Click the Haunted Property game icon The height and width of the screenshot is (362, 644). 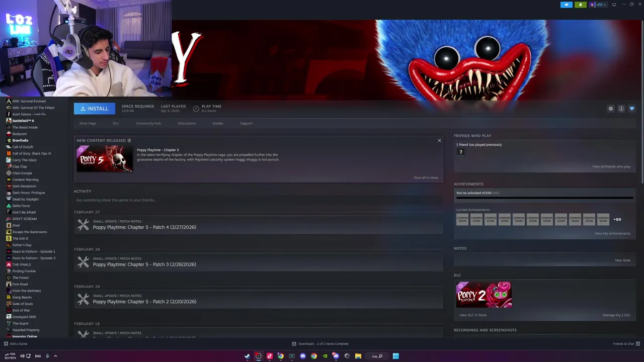(9, 330)
